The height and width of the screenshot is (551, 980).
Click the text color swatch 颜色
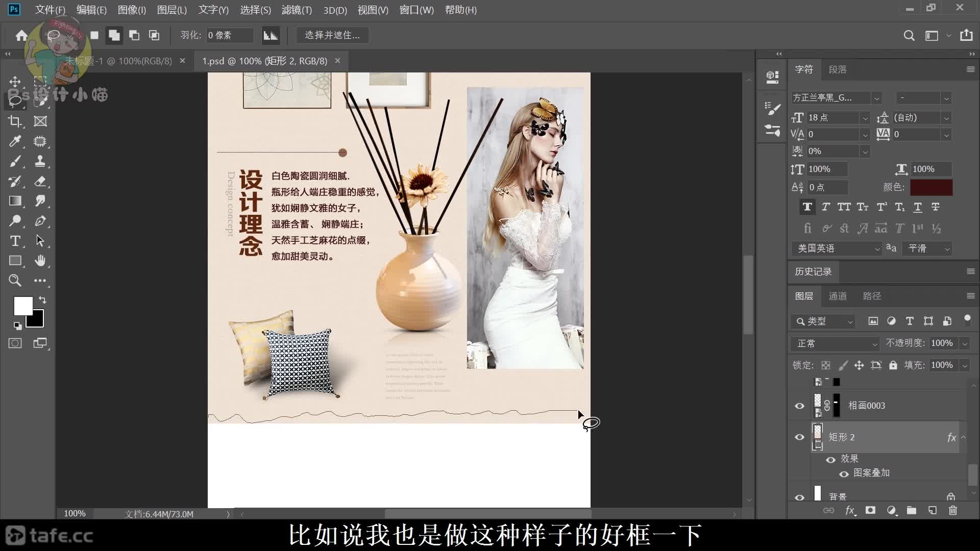point(932,187)
